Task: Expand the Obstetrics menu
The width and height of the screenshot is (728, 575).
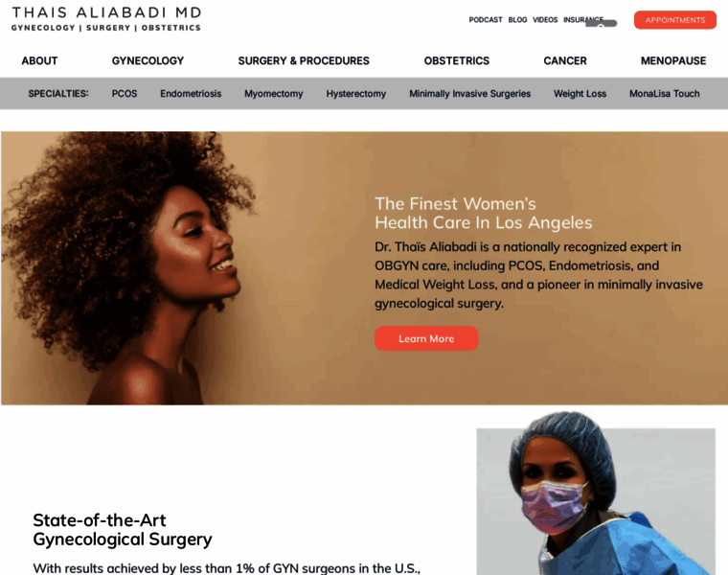Action: pyautogui.click(x=456, y=60)
